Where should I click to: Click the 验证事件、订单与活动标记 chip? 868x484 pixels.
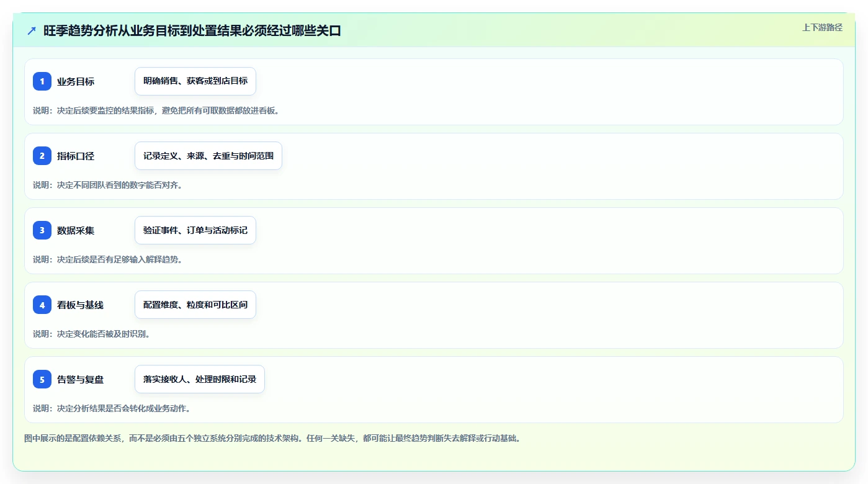click(x=195, y=230)
